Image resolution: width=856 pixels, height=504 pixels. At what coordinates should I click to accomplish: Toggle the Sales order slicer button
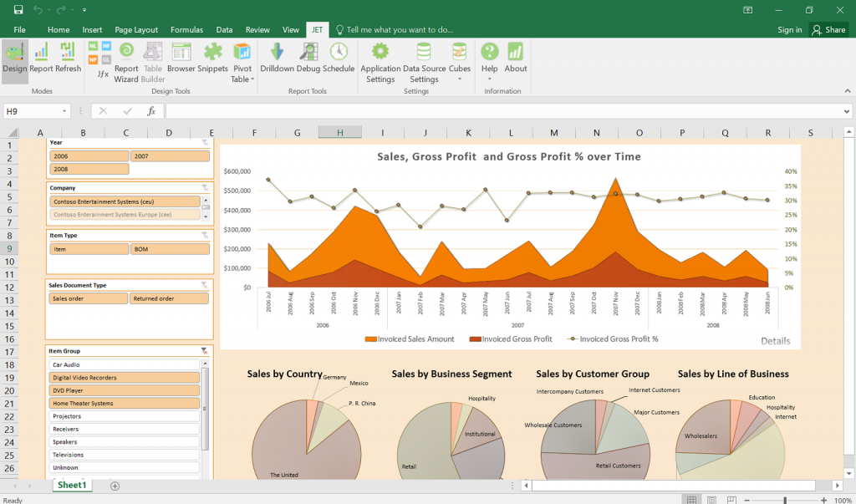click(88, 298)
